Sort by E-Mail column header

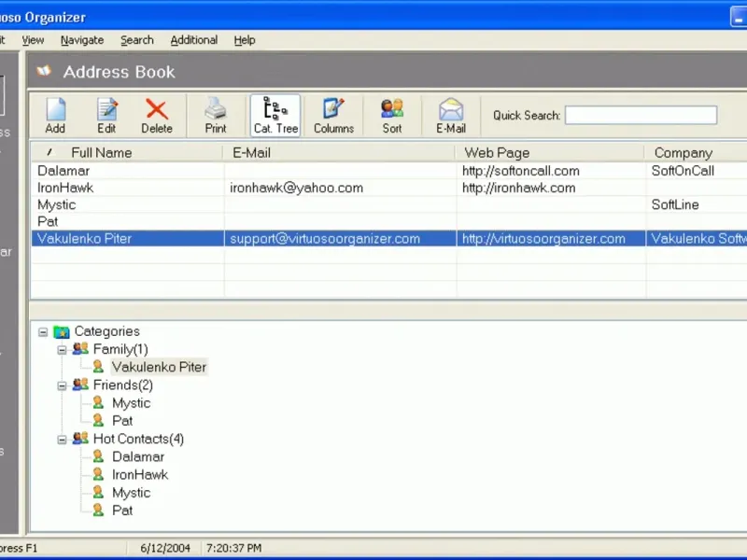pos(339,153)
